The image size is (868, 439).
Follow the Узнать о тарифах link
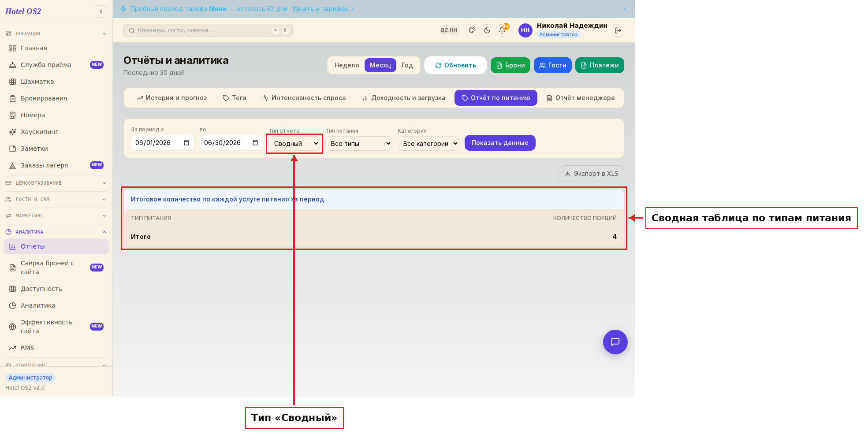(320, 9)
